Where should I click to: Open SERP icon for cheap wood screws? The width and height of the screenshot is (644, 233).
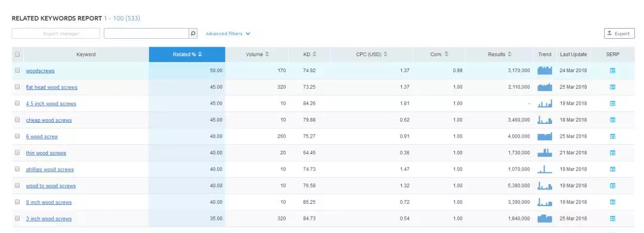[612, 120]
